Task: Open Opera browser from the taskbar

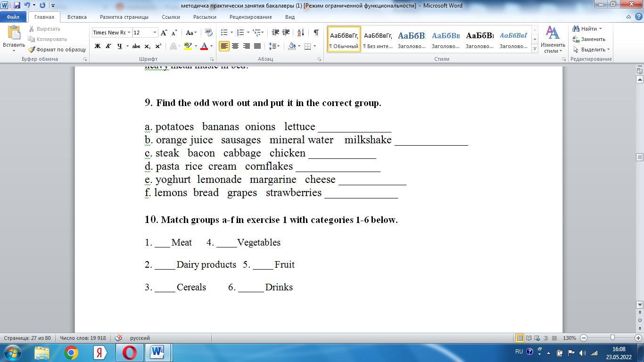Action: click(129, 353)
